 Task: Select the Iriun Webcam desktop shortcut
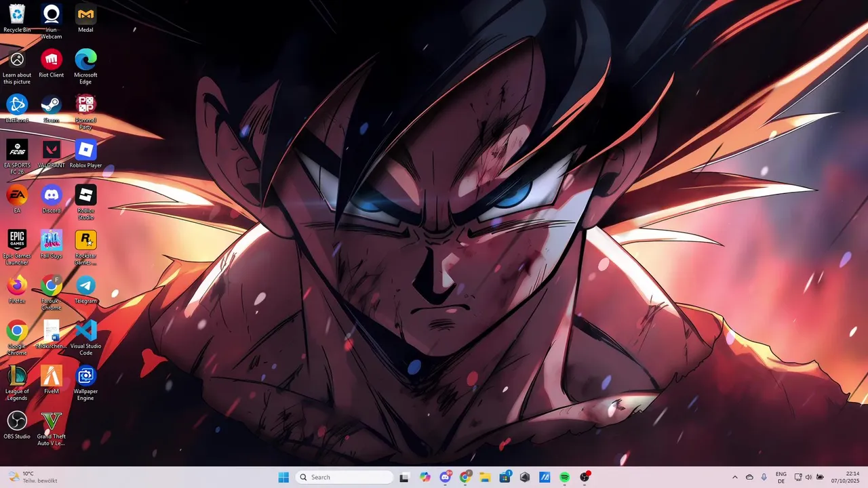tap(52, 21)
